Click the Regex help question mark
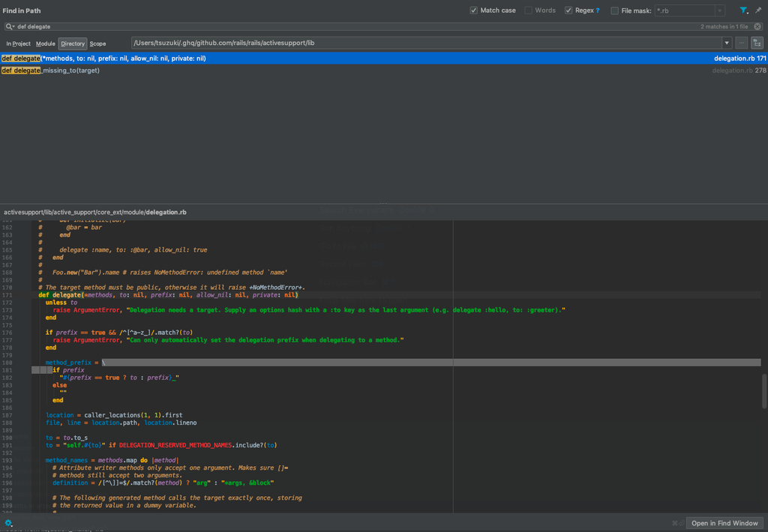This screenshot has width=768, height=532. point(596,10)
